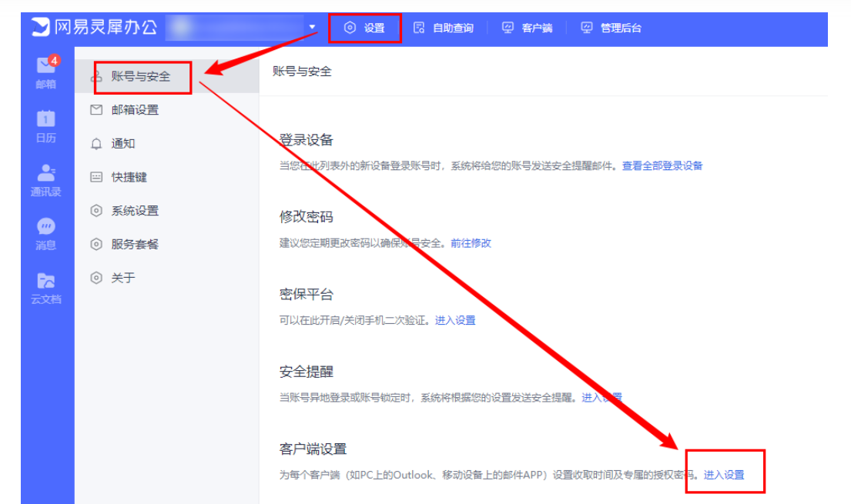Viewport: 851px width, 504px height.
Task: Click the bell icon beside 通知
Action: 96,144
